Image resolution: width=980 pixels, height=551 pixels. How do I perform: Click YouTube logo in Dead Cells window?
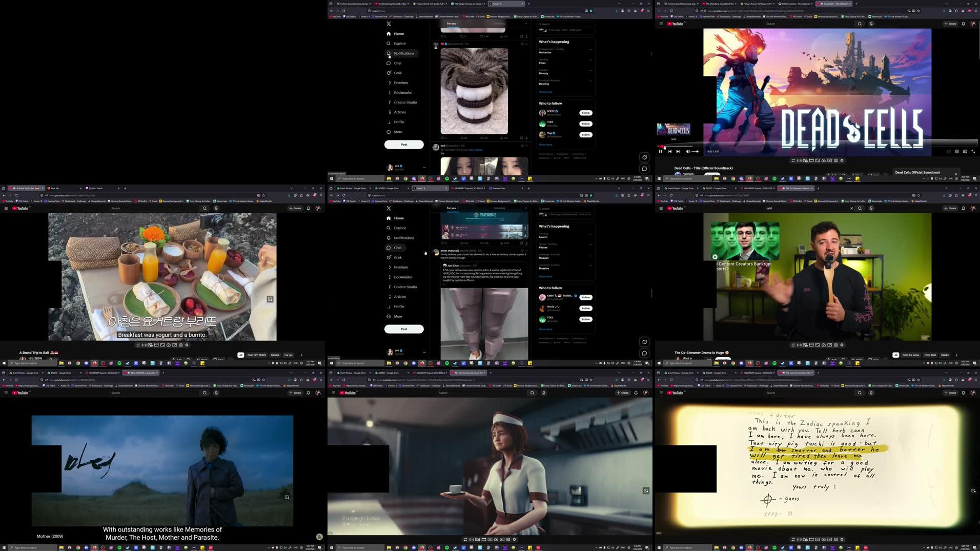point(676,24)
